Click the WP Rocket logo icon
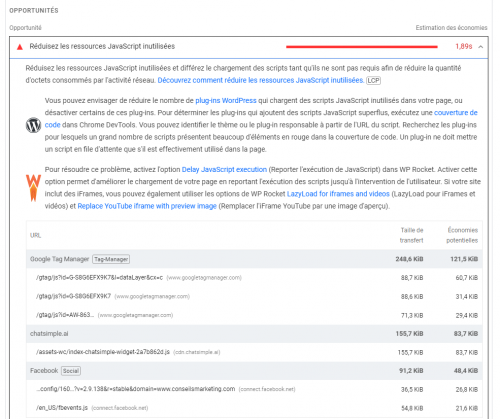Screen dimensions: 500x419 (33, 188)
